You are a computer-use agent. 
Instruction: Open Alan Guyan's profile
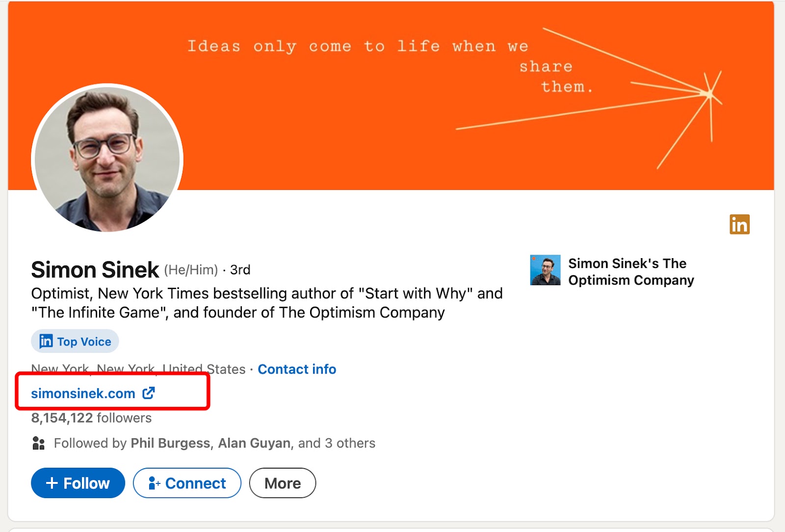(254, 443)
